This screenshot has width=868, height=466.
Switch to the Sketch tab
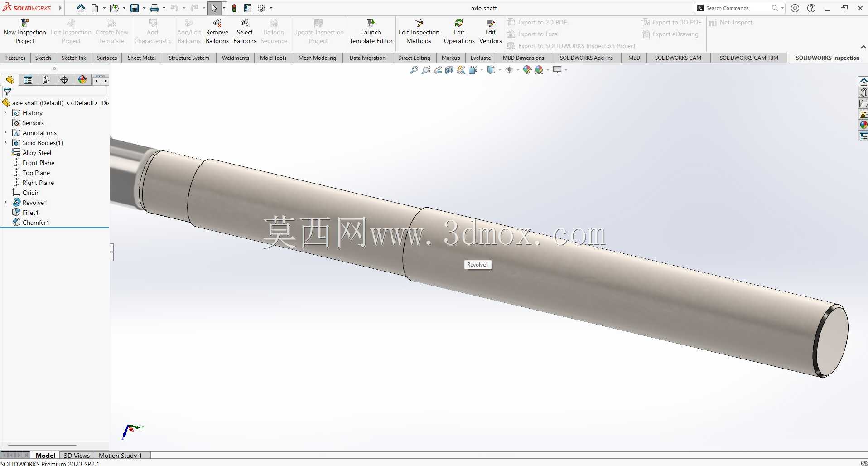(x=43, y=58)
